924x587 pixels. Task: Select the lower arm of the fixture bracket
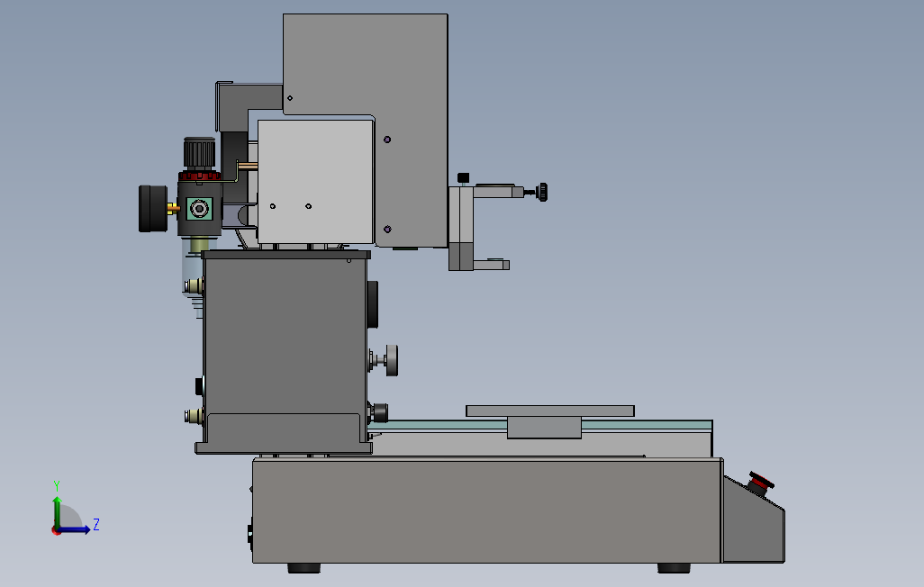pos(491,266)
